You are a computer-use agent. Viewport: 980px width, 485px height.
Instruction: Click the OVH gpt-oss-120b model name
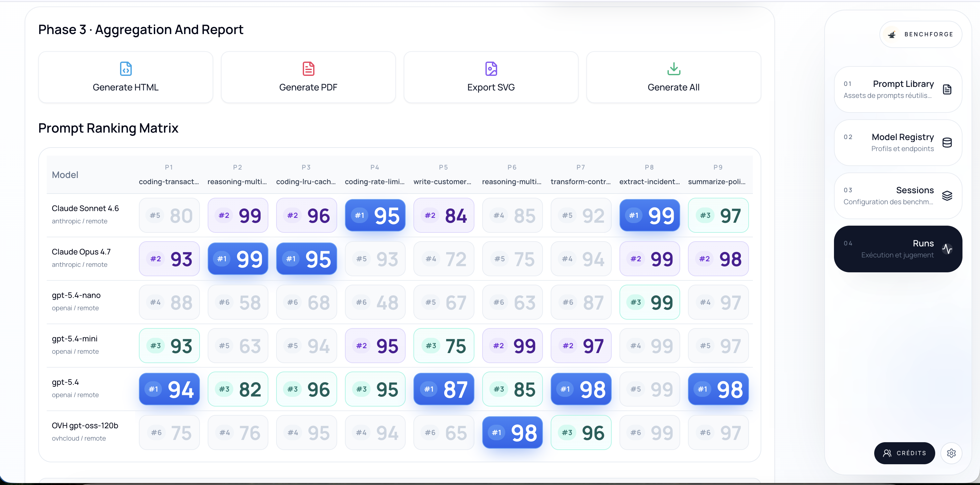(x=85, y=426)
